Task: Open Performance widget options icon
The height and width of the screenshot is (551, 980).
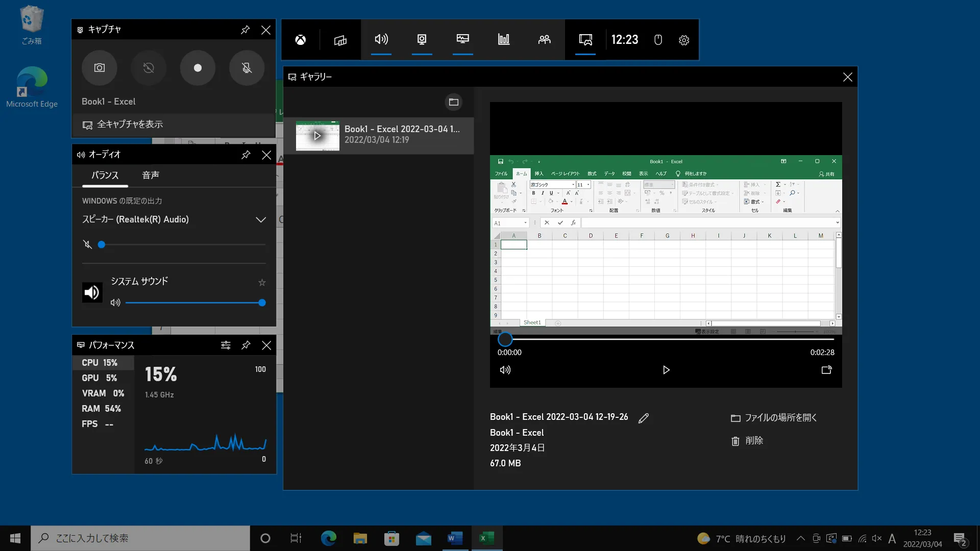Action: click(226, 345)
